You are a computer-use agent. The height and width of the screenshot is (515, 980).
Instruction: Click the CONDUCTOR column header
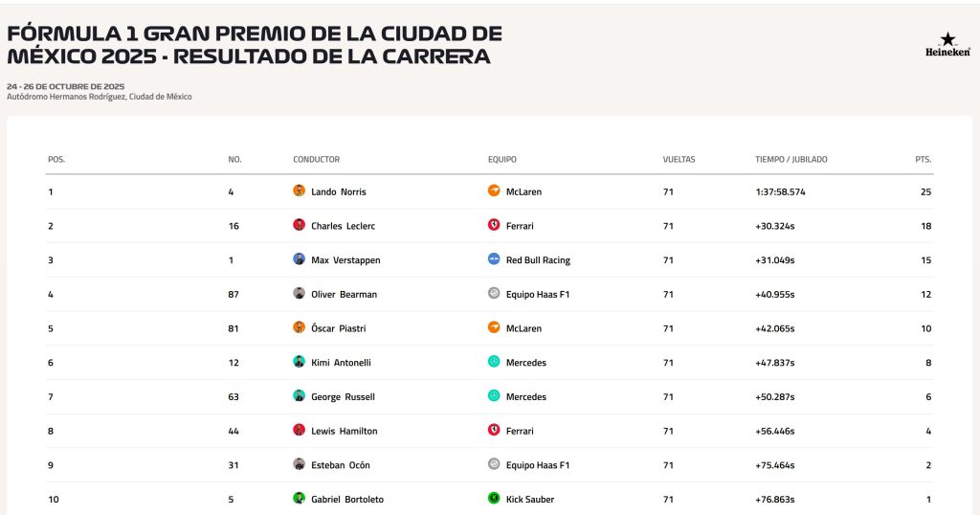[316, 160]
